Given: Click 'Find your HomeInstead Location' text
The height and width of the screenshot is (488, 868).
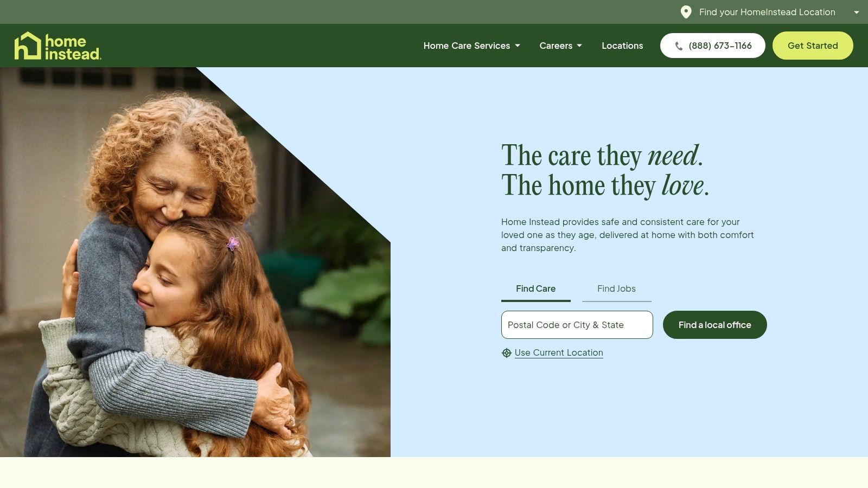Looking at the screenshot, I should point(767,12).
